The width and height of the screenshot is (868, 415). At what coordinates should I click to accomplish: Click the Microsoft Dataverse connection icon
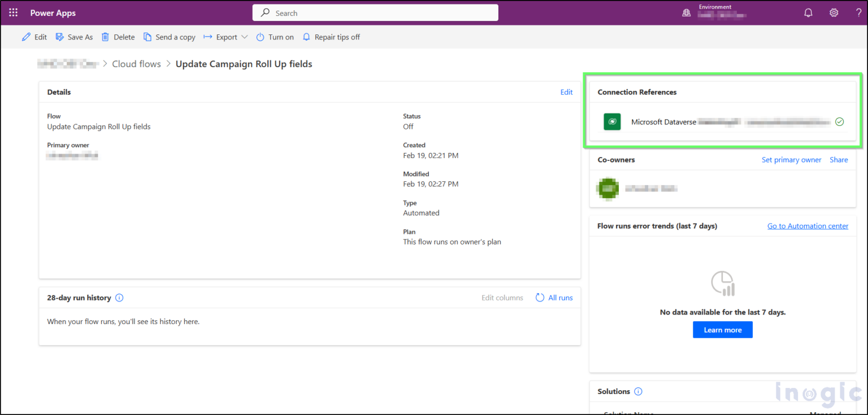(x=612, y=121)
